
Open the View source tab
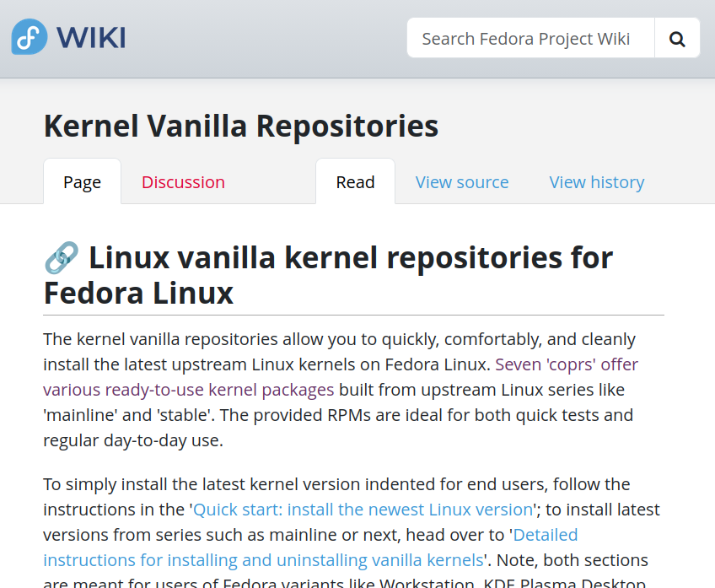[462, 182]
